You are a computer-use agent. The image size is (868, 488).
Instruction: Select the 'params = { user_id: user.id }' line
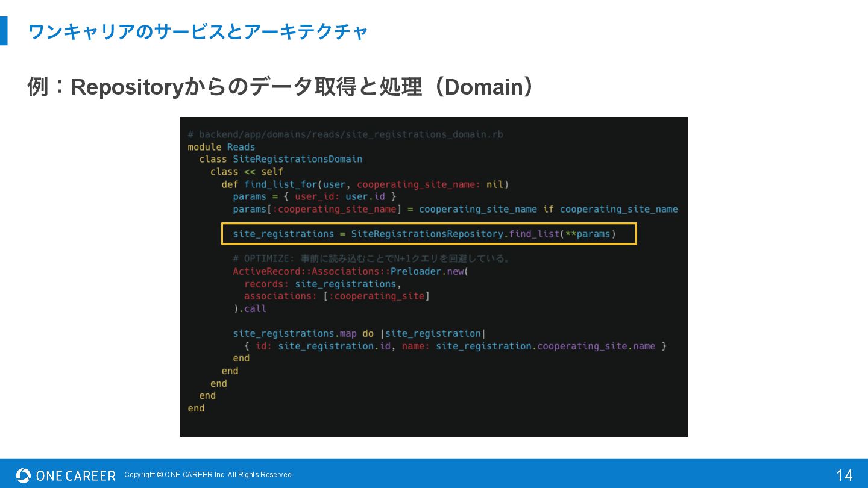pyautogui.click(x=315, y=196)
